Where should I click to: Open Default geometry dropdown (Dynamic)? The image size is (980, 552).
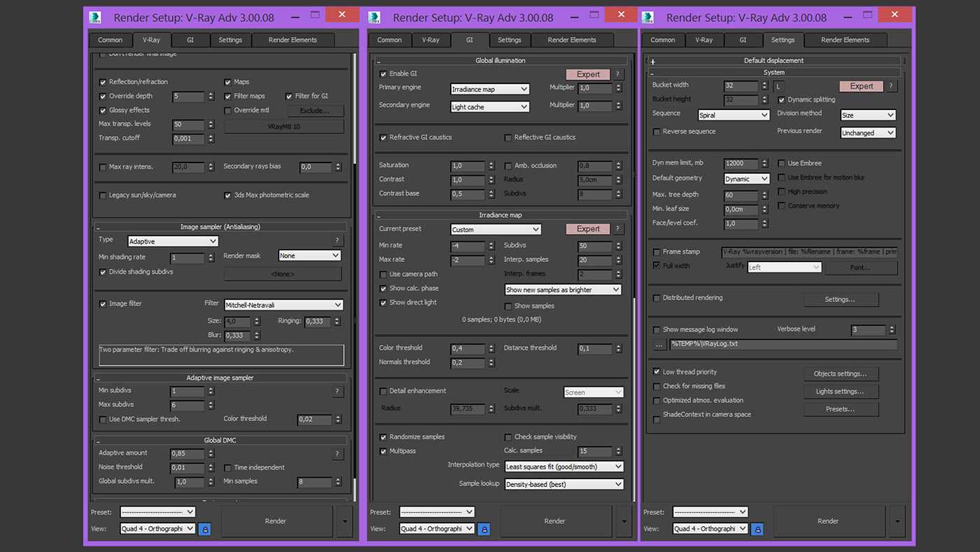(747, 179)
